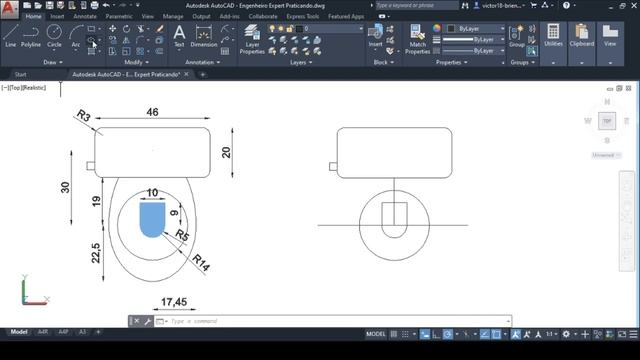This screenshot has height=360, width=640.
Task: Select the Hatch tool
Action: tap(91, 51)
